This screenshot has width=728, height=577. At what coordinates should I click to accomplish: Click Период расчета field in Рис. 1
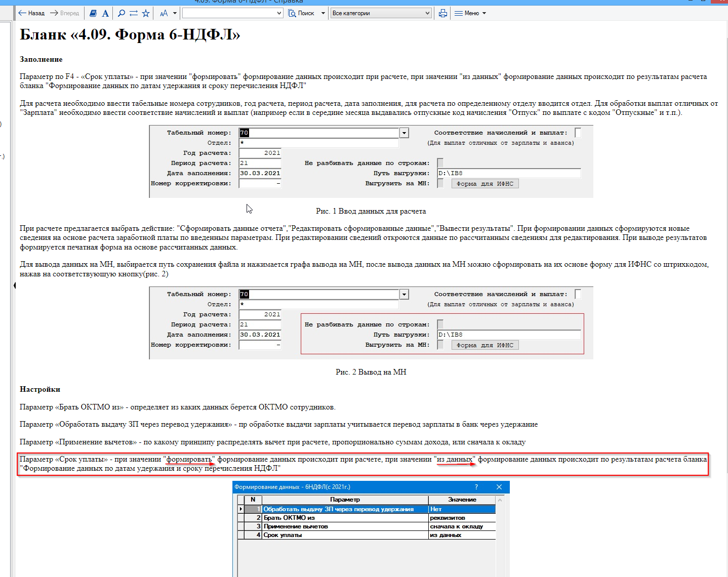click(260, 163)
